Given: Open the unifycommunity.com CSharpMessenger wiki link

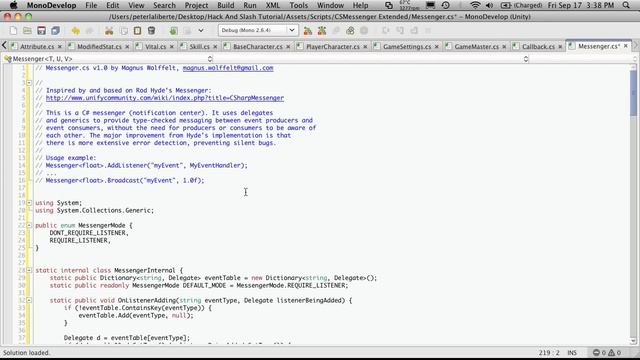Looking at the screenshot, I should [x=164, y=98].
